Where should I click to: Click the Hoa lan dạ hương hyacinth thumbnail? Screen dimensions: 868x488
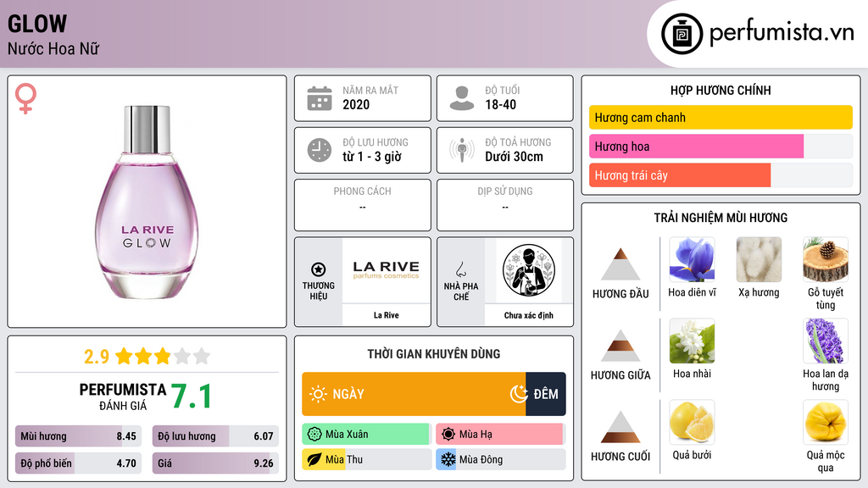(x=826, y=341)
